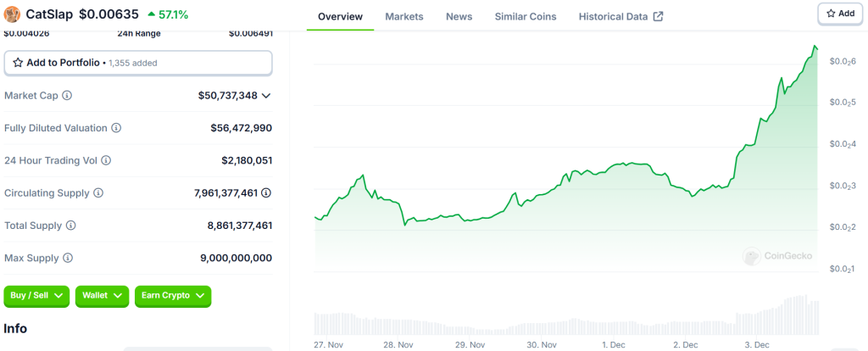This screenshot has height=351, width=868.
Task: Click the $0.00635 price
Action: coord(109,14)
